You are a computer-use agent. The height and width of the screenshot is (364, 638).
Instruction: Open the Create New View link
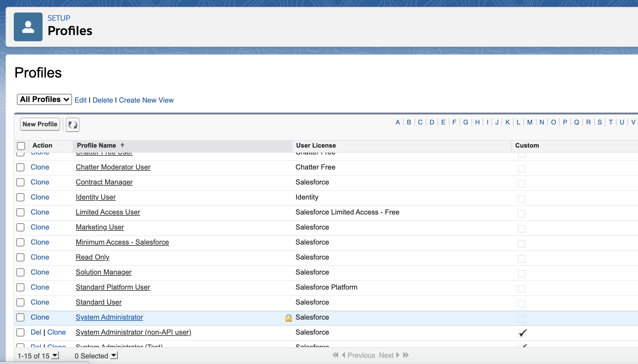(146, 100)
